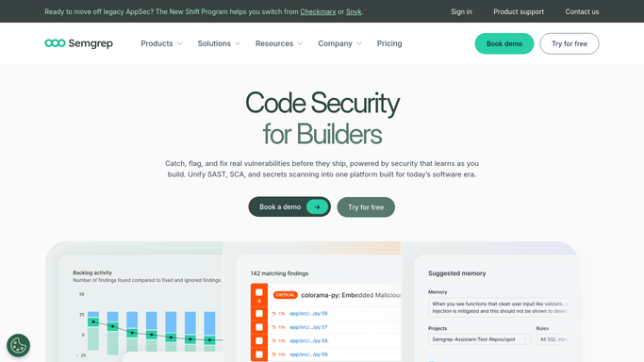
Task: Click the colorama-py: Embedded Malicious finding title
Action: click(x=351, y=295)
